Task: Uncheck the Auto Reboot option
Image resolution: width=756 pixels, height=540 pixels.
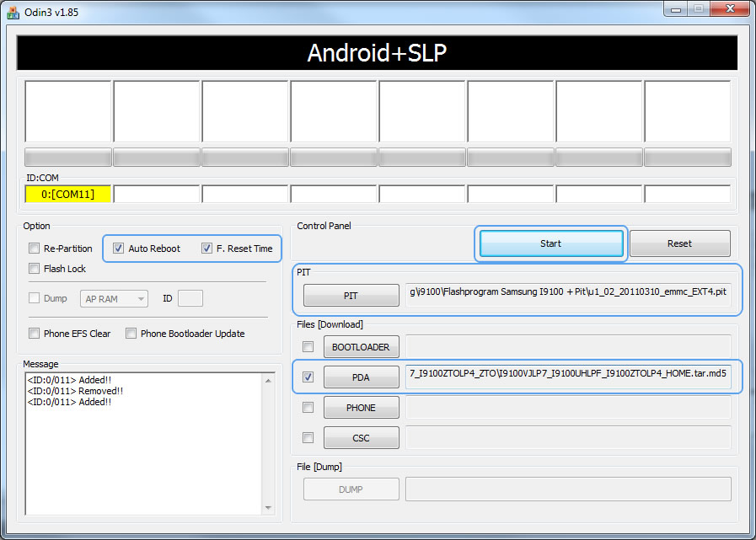Action: [x=118, y=249]
